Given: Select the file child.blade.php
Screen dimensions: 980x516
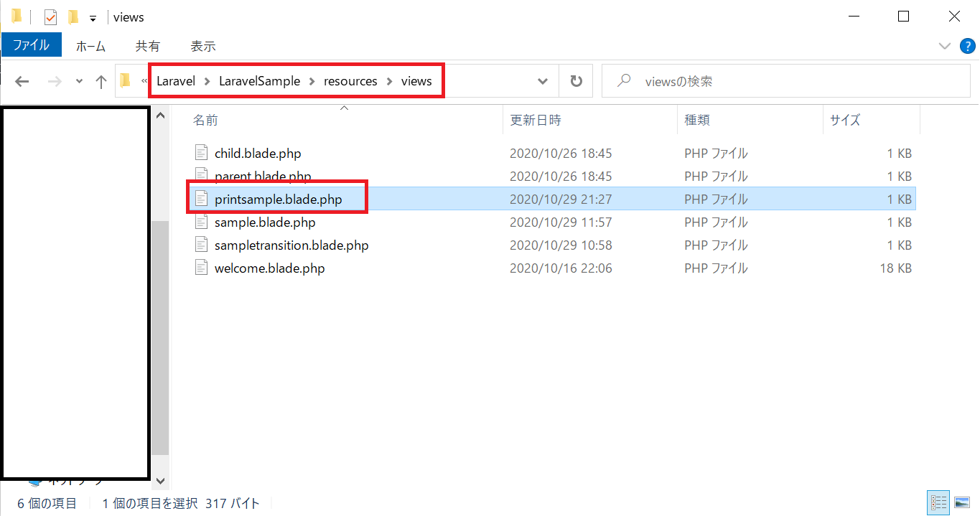Looking at the screenshot, I should pyautogui.click(x=258, y=153).
